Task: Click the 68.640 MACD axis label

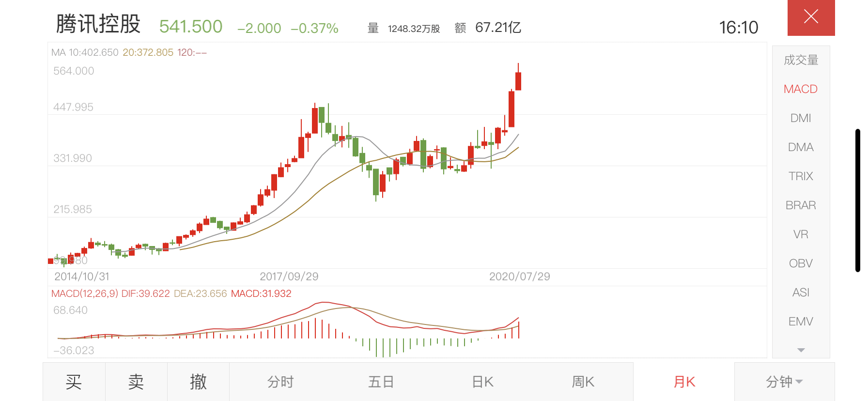Action: tap(71, 310)
